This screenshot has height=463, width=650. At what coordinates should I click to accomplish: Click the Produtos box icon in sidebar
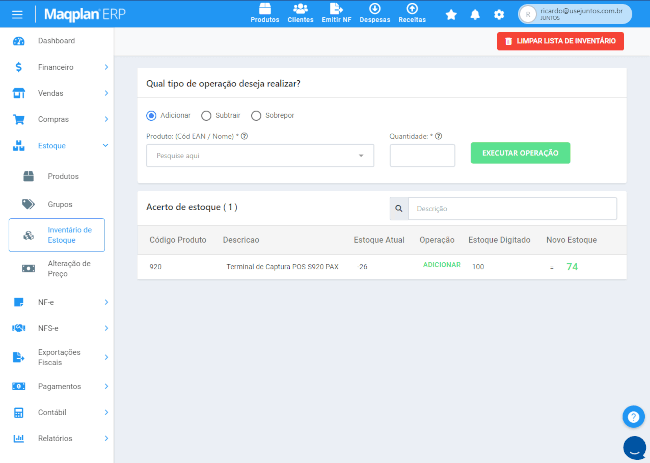29,176
